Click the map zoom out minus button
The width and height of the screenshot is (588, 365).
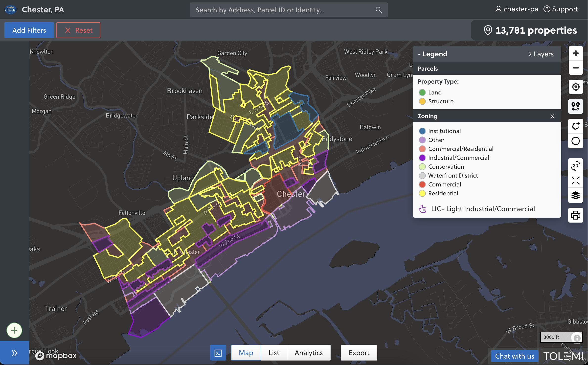point(576,68)
